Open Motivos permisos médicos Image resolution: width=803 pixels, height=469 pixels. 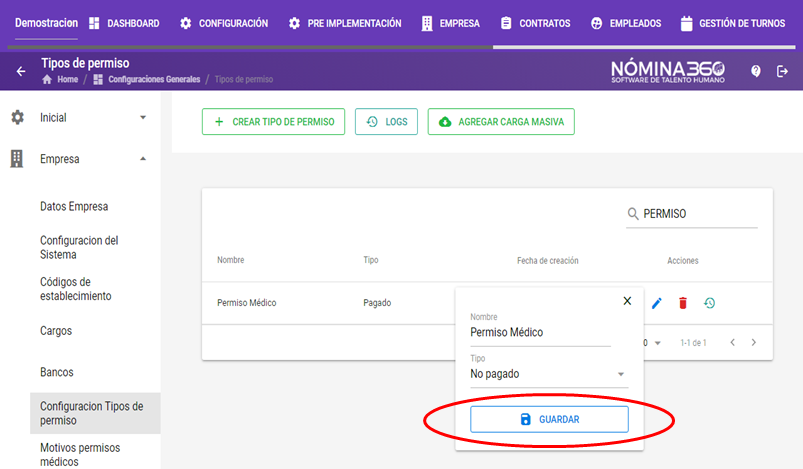tap(80, 455)
